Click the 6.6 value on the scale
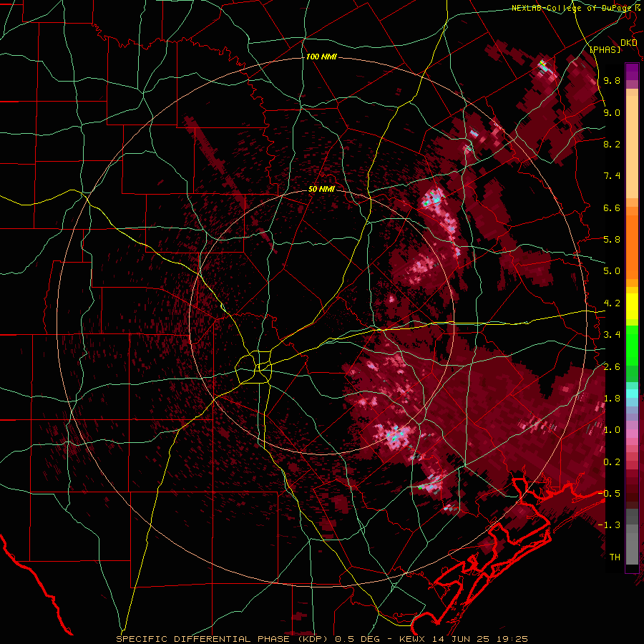Viewport: 644px width, 644px height. 612,208
